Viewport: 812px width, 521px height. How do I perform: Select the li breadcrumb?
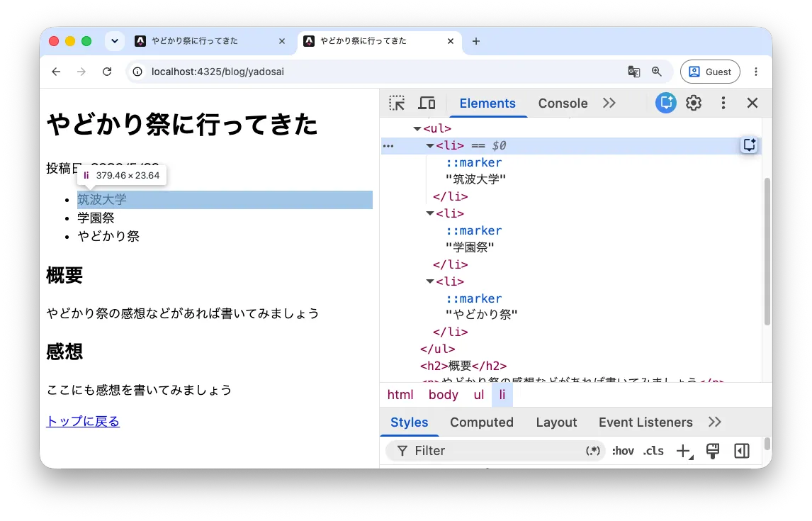pos(502,395)
